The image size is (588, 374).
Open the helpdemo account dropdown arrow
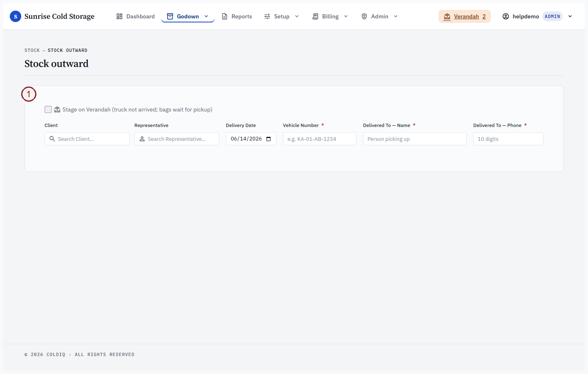[570, 16]
